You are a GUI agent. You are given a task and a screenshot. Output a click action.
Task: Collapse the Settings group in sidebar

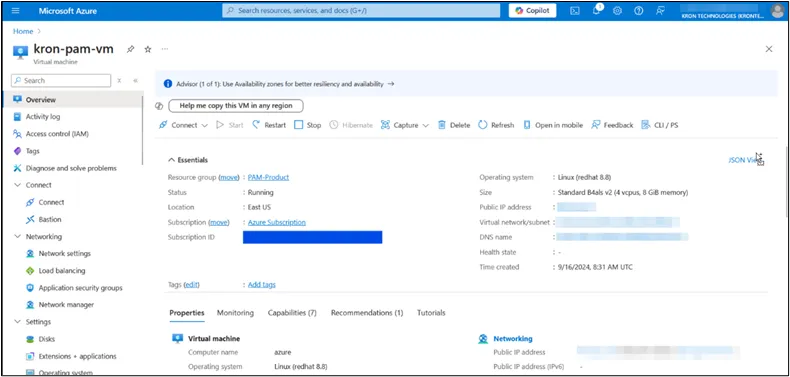(18, 322)
